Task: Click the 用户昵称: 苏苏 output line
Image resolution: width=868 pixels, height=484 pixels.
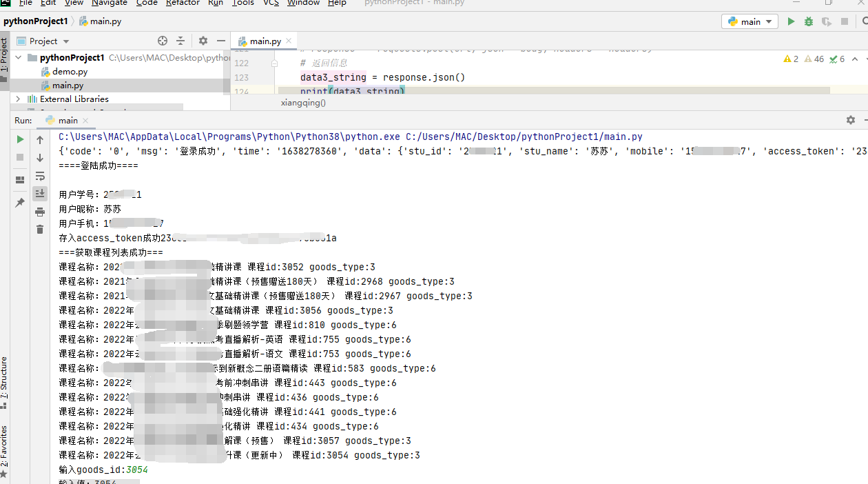Action: pyautogui.click(x=90, y=209)
